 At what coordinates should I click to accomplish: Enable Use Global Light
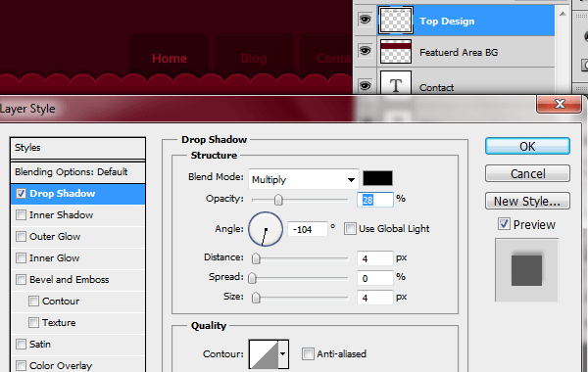click(350, 228)
